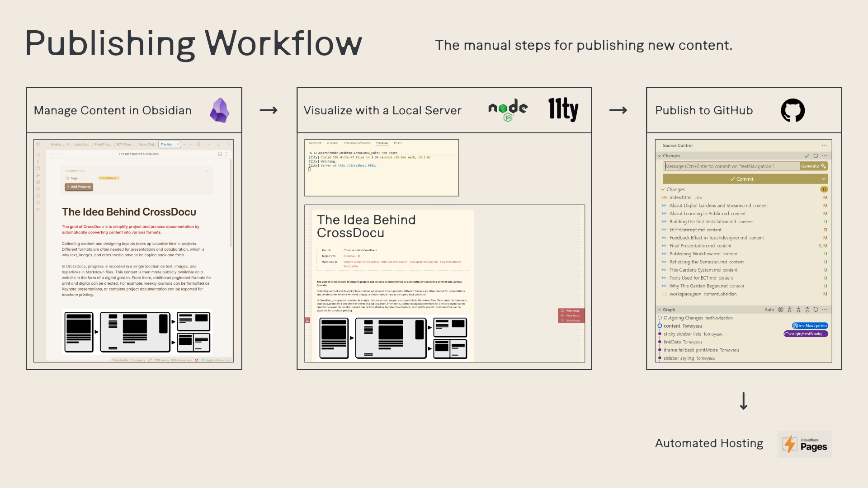Open 'About Learning in Public.md' in Changes
Screen dimensions: 868x488
coord(699,214)
